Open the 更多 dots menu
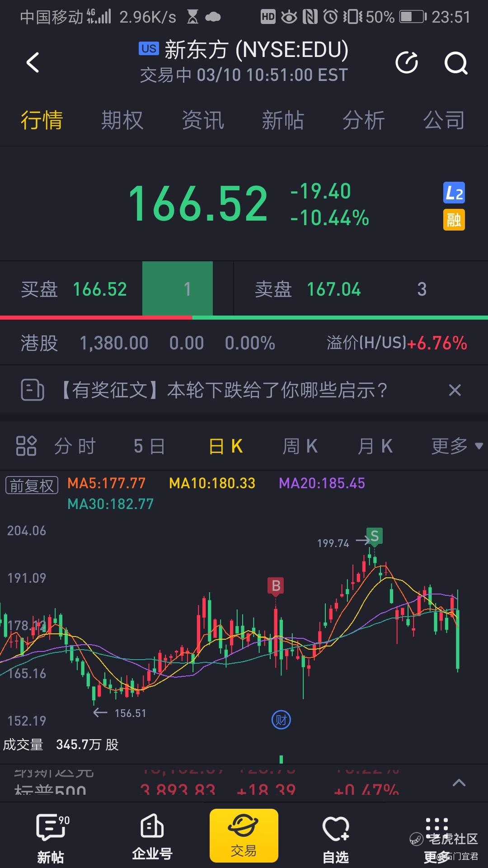This screenshot has height=868, width=488. pyautogui.click(x=437, y=839)
